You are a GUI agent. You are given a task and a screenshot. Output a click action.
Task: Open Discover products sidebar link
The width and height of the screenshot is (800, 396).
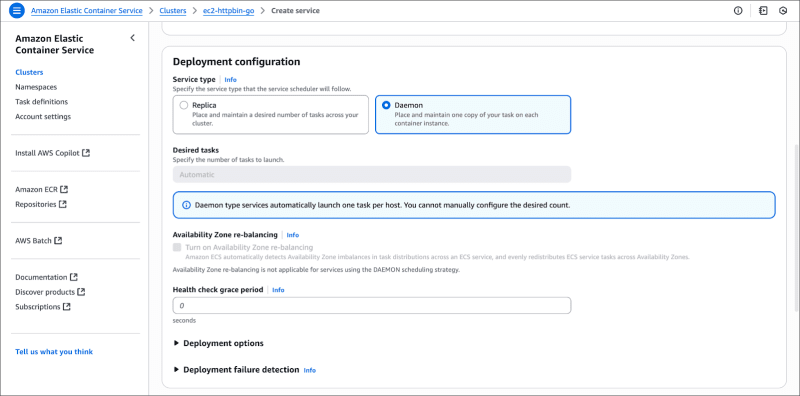coord(45,292)
